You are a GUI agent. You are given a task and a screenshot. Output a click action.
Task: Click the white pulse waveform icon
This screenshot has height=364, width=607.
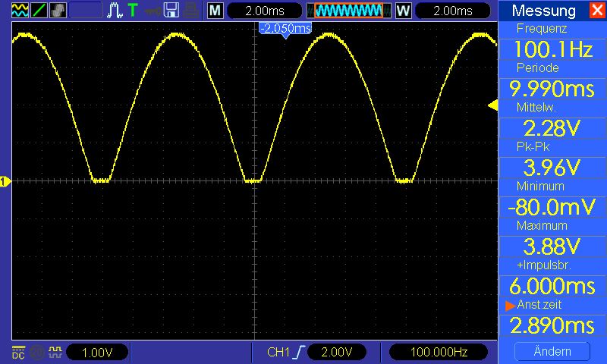point(115,11)
